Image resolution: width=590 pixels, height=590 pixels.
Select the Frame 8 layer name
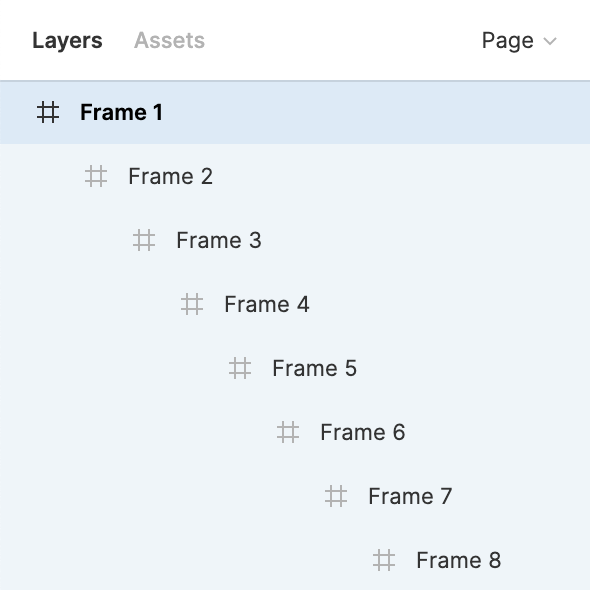[459, 560]
